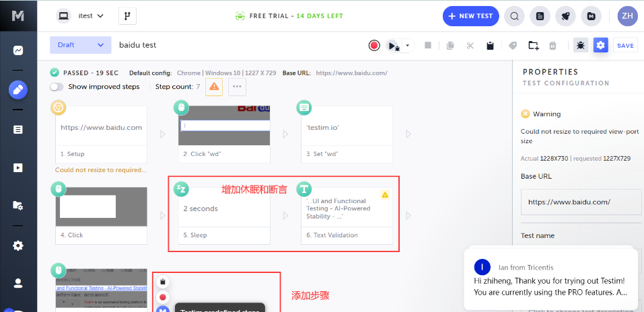Click paste icon in add-step menu

coord(163,282)
